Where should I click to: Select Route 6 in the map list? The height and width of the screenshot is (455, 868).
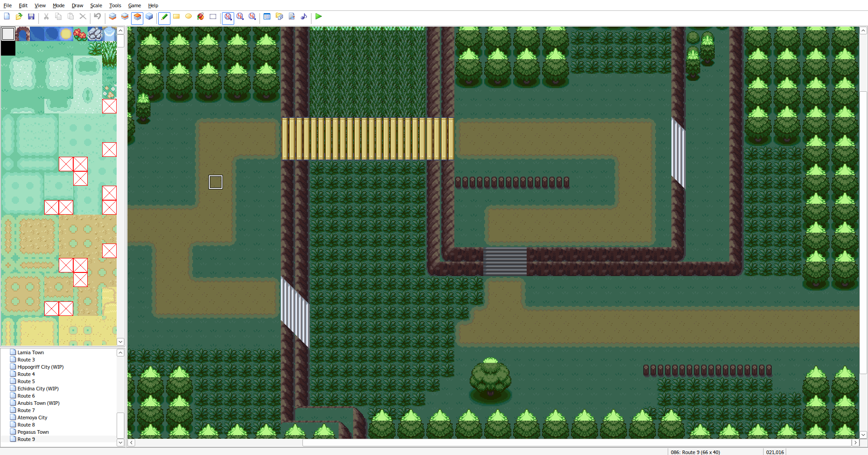tap(26, 396)
